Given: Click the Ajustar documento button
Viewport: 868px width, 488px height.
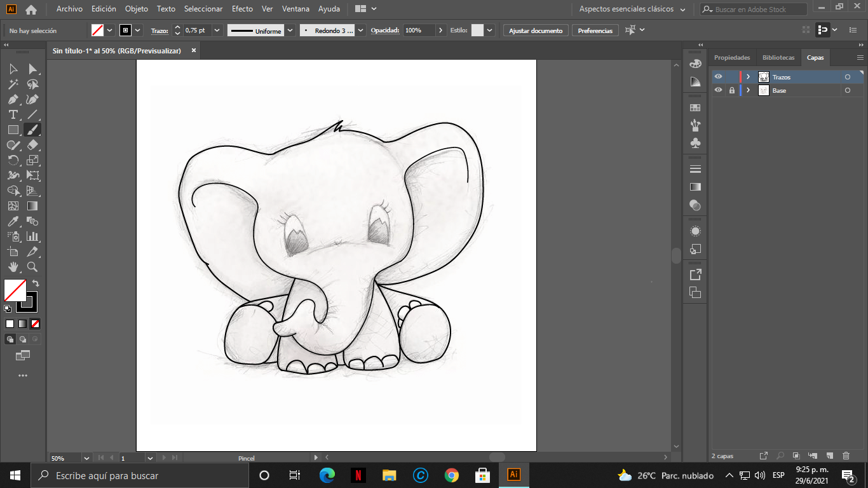Looking at the screenshot, I should [x=536, y=30].
